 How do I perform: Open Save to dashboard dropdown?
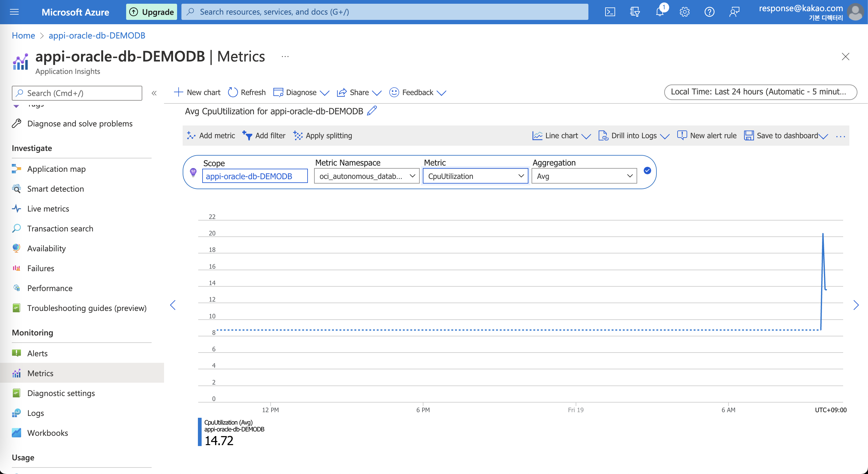tap(786, 135)
